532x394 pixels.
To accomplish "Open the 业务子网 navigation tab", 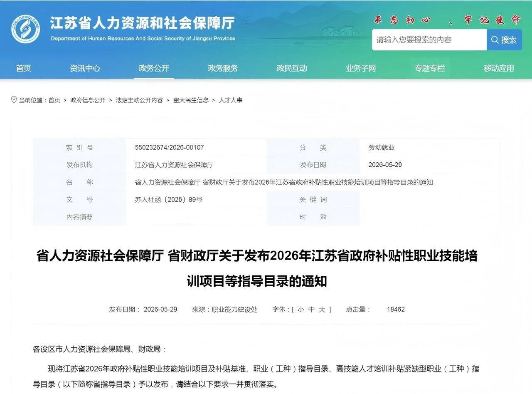I will [x=361, y=68].
